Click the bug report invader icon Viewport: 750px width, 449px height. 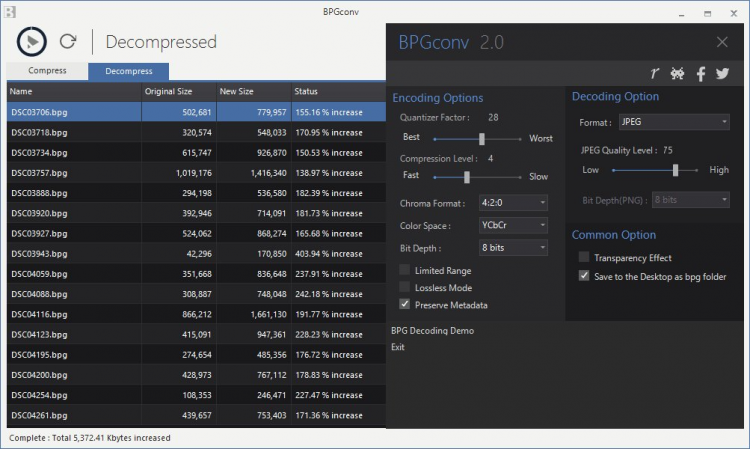click(677, 73)
